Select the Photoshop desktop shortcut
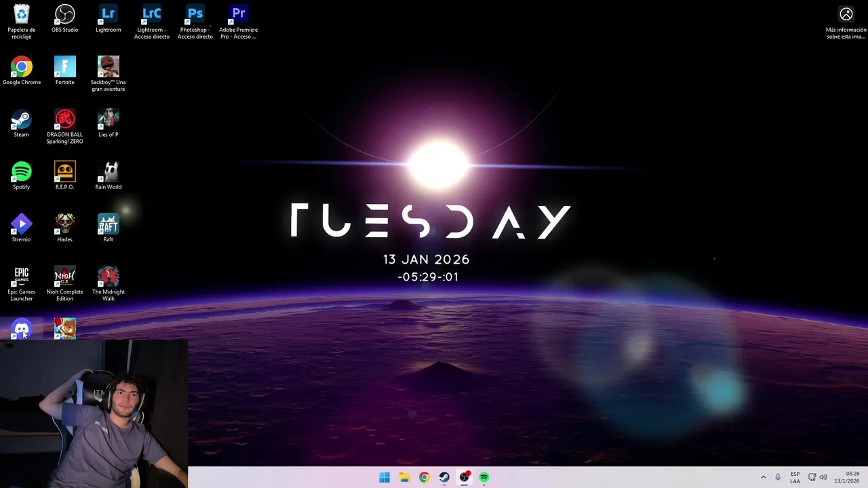 [195, 22]
